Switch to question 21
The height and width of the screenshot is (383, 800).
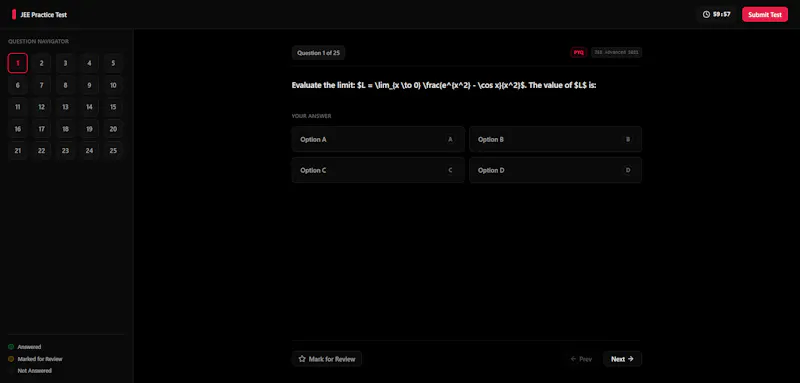tap(17, 151)
